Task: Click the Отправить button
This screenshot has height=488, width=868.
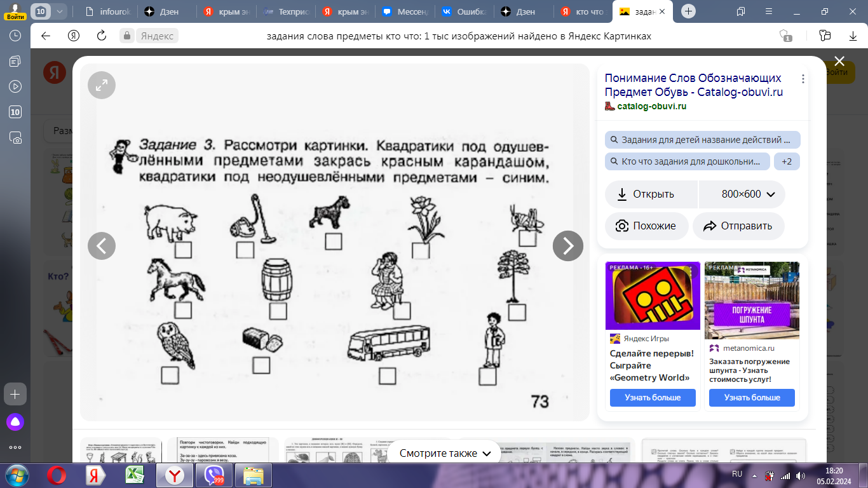Action: 738,226
